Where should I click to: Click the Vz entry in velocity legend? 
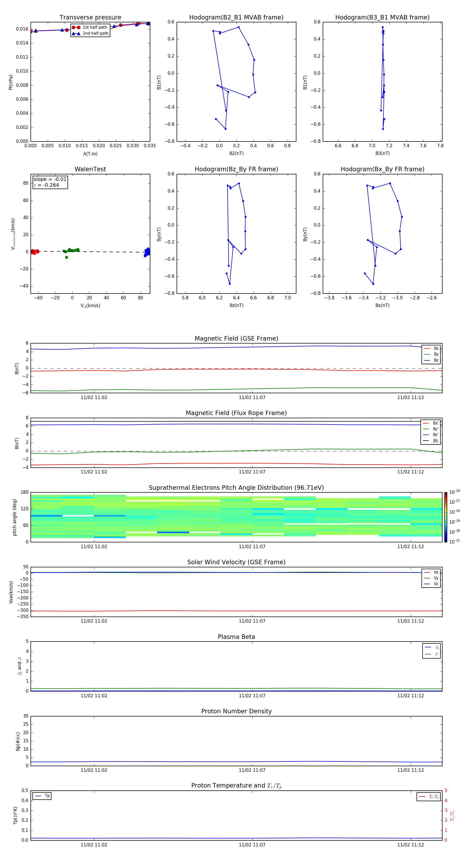tap(431, 584)
